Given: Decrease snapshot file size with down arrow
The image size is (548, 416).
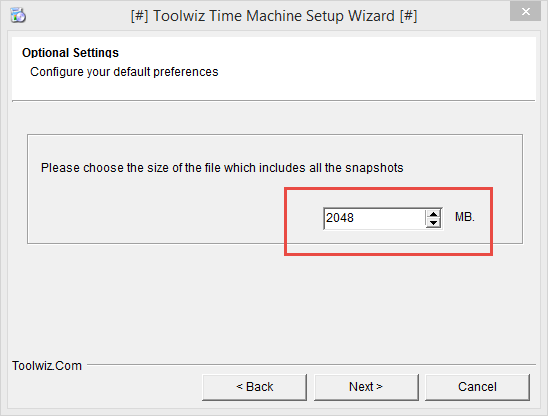Looking at the screenshot, I should click(433, 223).
